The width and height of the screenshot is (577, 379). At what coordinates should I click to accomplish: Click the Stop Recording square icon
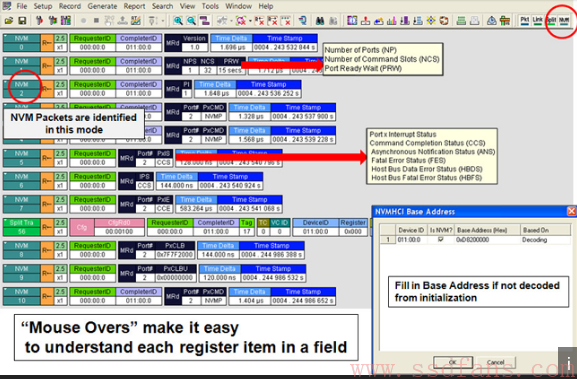tap(96, 20)
